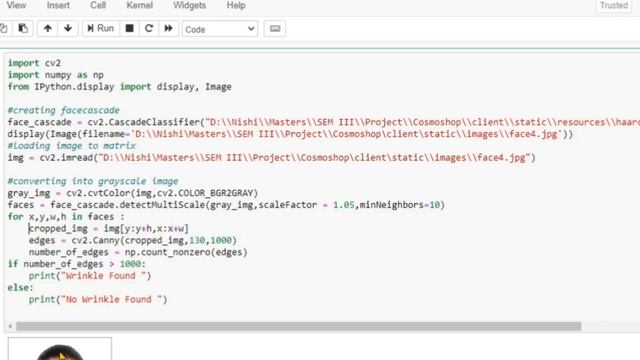
Task: Open the Help menu
Action: [x=236, y=5]
